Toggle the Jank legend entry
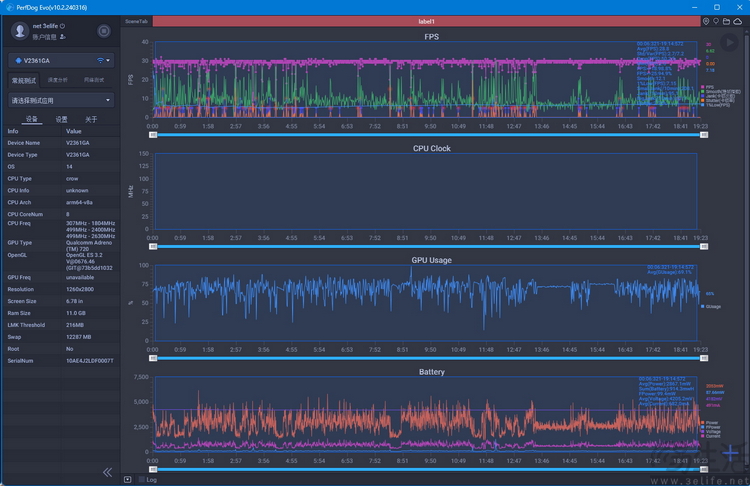The width and height of the screenshot is (750, 486). 717,96
